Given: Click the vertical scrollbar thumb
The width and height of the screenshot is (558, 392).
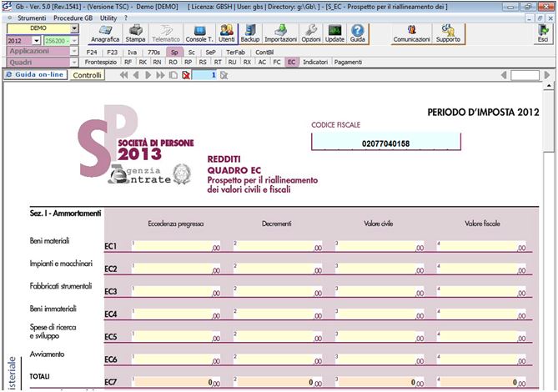Looking at the screenshot, I should 549,121.
